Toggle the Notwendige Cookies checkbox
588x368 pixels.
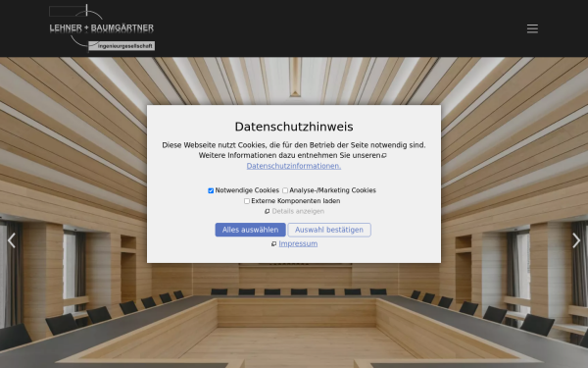click(x=211, y=190)
